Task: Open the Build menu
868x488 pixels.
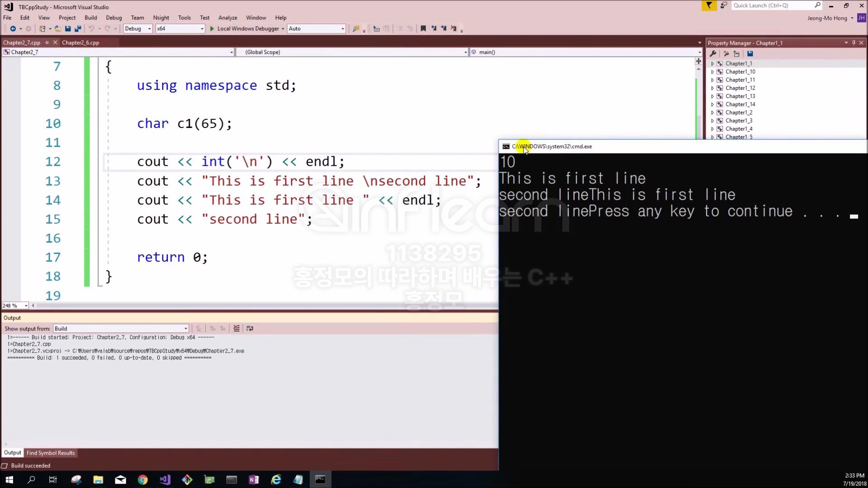Action: tap(90, 18)
